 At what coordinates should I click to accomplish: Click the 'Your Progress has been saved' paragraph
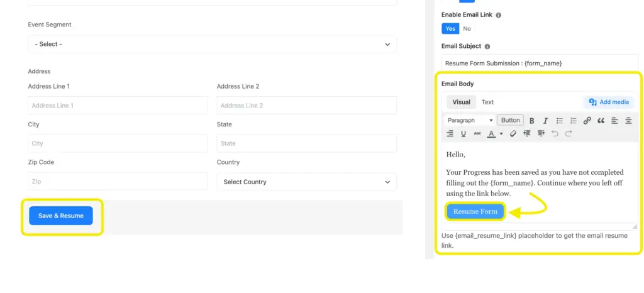(x=535, y=182)
